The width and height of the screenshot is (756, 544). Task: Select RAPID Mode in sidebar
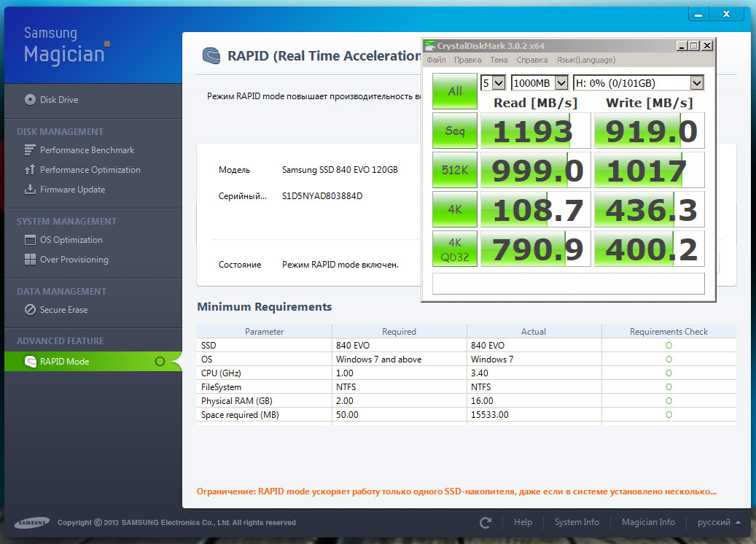93,361
